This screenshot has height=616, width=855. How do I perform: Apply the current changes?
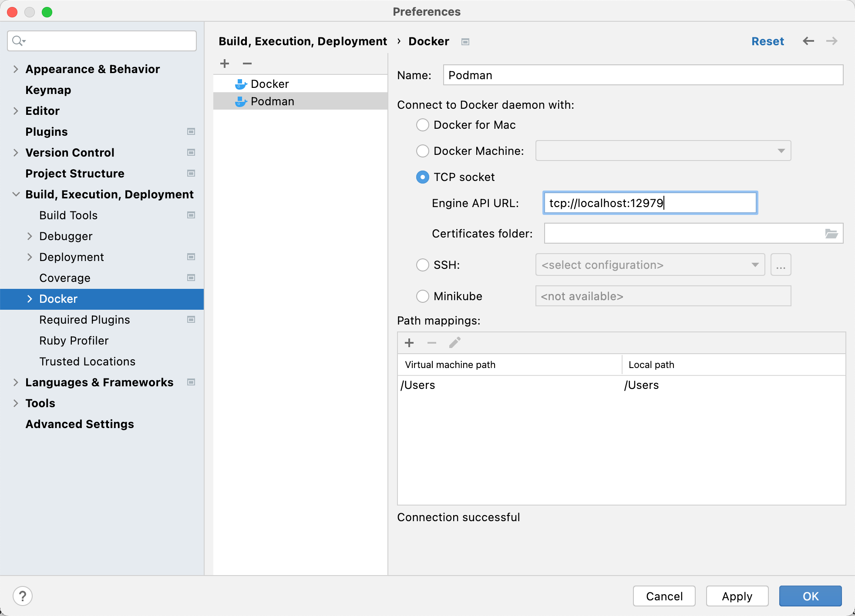(737, 596)
